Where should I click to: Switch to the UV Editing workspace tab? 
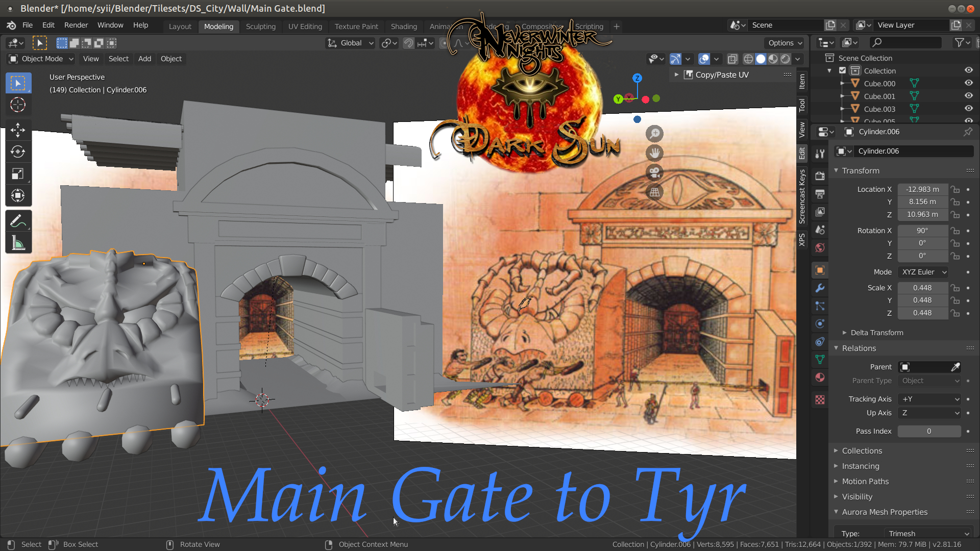[x=305, y=27]
